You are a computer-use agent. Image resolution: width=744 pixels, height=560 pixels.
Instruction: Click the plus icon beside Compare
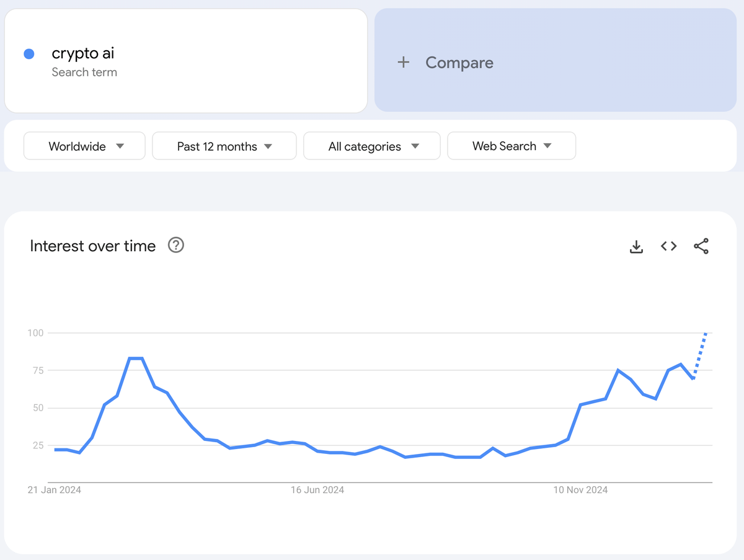pos(404,62)
